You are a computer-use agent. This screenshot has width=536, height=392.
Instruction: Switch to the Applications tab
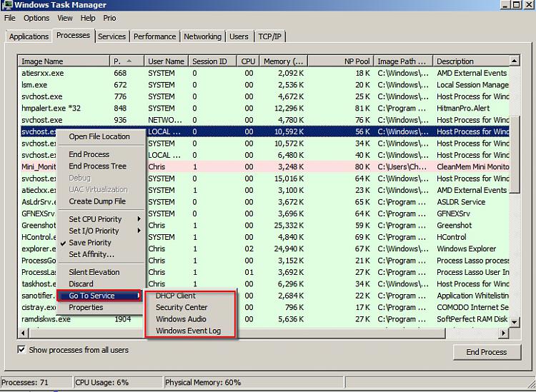pos(29,36)
